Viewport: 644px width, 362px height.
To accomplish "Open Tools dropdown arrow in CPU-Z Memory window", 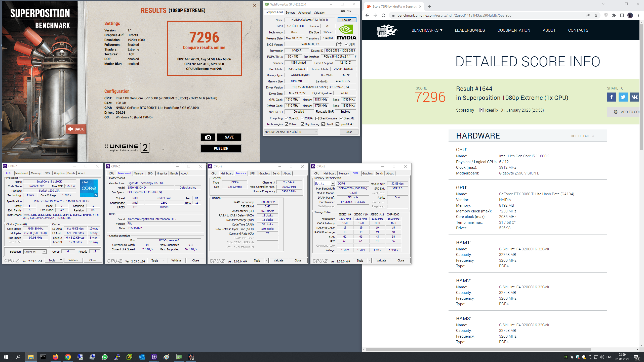I will coord(266,260).
